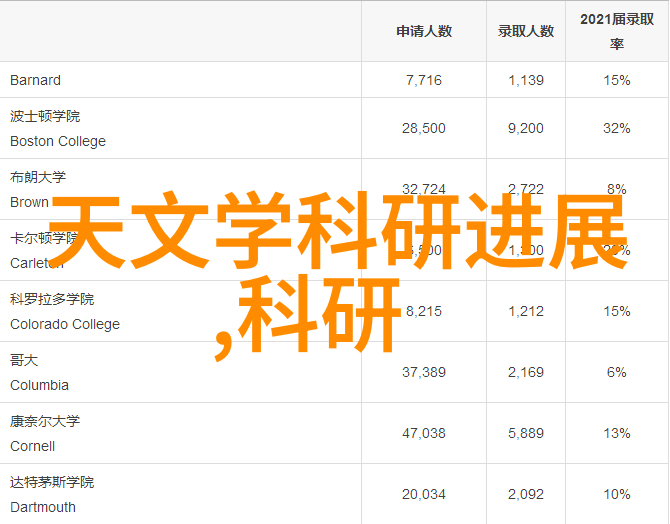This screenshot has height=524, width=670.
Task: Select Brown applicants value 32,724
Action: [x=424, y=188]
